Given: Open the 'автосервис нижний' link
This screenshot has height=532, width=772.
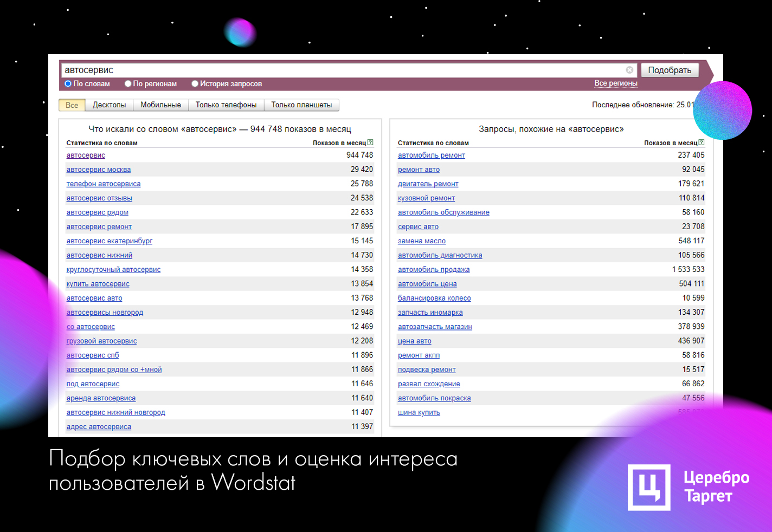Looking at the screenshot, I should pos(99,256).
